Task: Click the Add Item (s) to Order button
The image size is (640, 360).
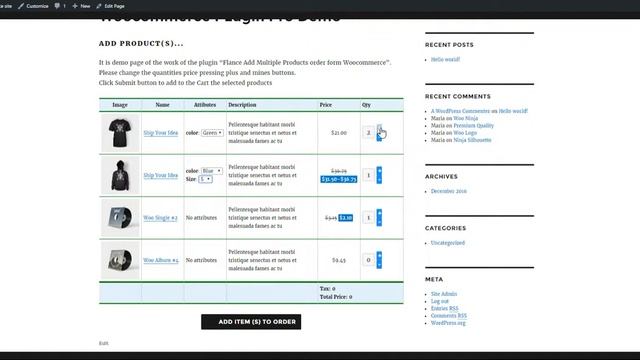Action: pyautogui.click(x=251, y=322)
